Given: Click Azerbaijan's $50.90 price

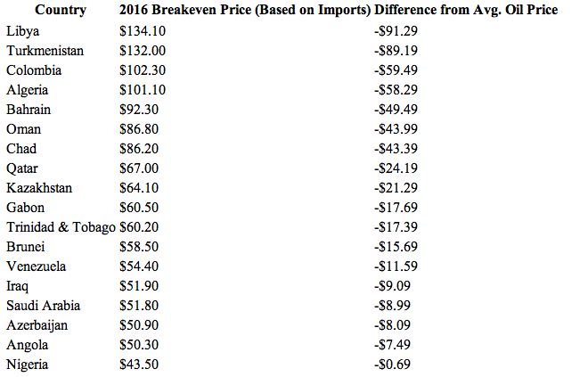Looking at the screenshot, I should (x=139, y=325).
